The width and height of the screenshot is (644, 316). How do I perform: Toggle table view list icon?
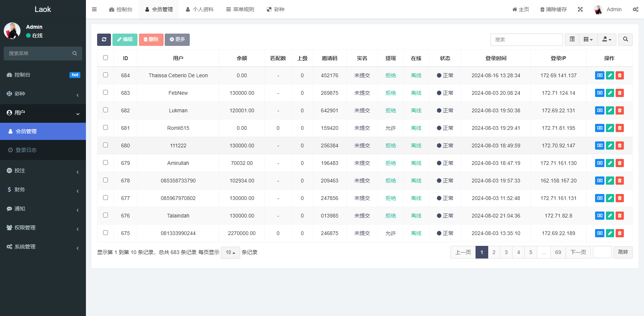pyautogui.click(x=572, y=40)
